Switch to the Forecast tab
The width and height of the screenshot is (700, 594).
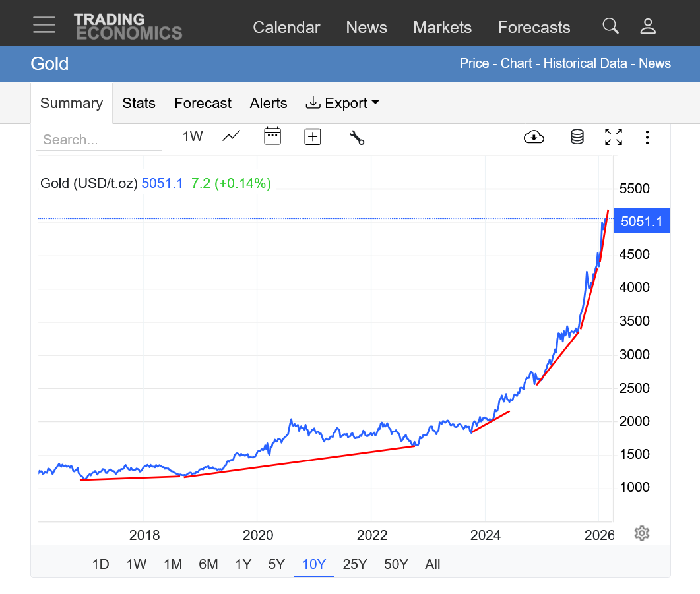(x=203, y=103)
